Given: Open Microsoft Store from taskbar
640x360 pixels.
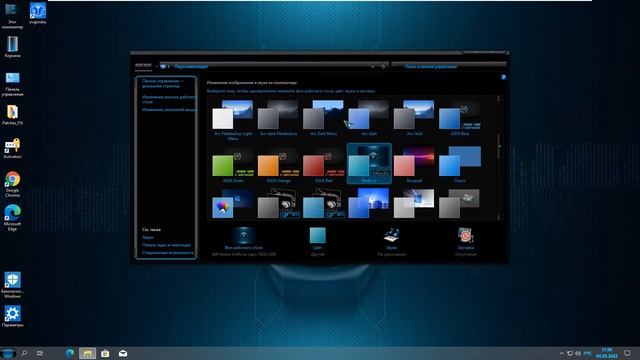Looking at the screenshot, I should coord(105,353).
